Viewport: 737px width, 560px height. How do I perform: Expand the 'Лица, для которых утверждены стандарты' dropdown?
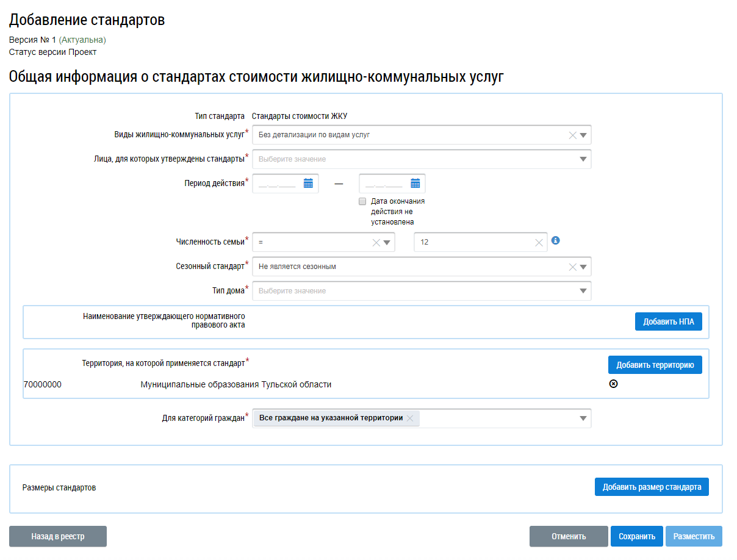point(583,159)
